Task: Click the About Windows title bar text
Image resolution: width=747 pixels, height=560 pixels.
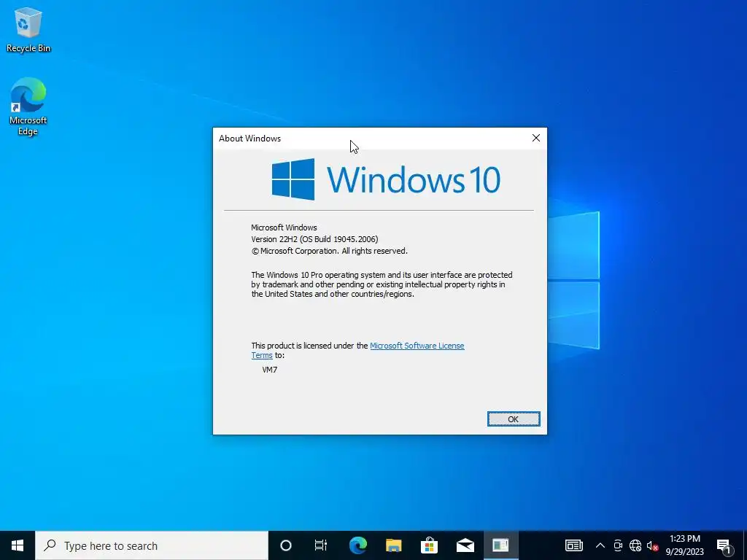Action: [249, 139]
